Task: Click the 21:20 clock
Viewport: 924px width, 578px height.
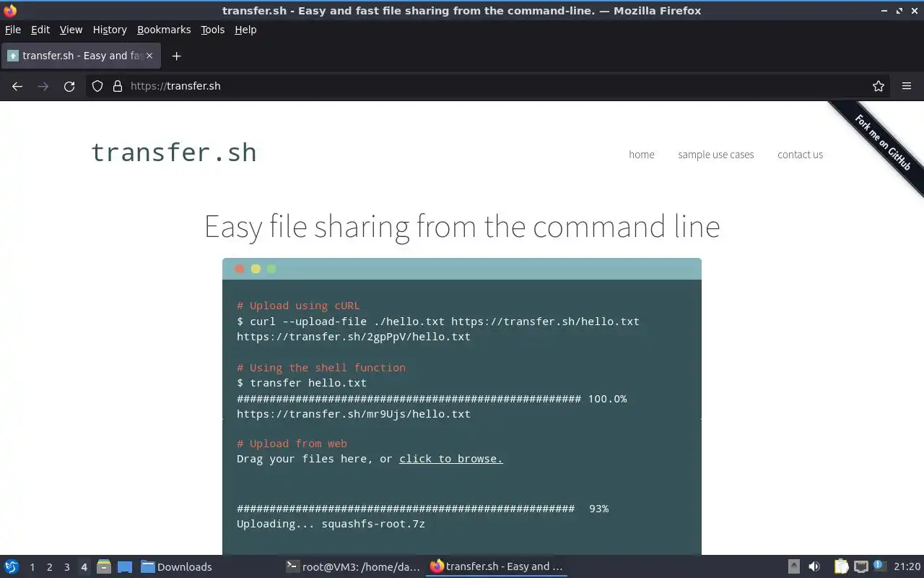Action: [907, 566]
